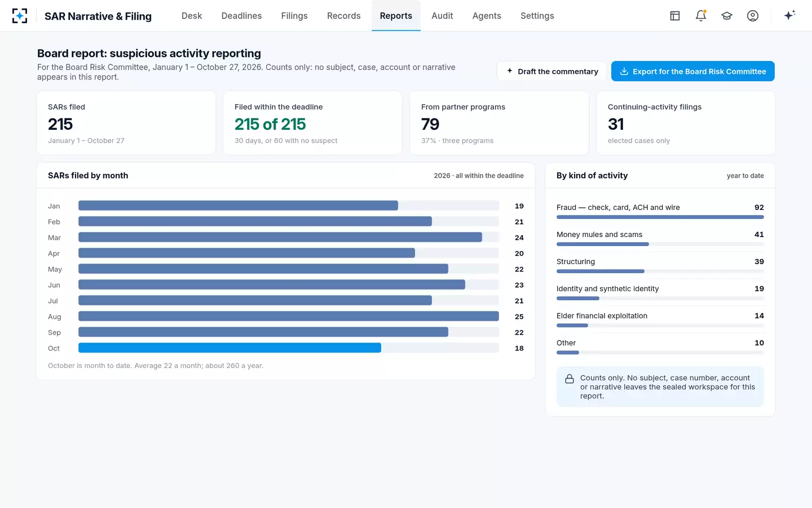Viewport: 812px width, 508px height.
Task: Open the Audit tab
Action: pos(442,16)
